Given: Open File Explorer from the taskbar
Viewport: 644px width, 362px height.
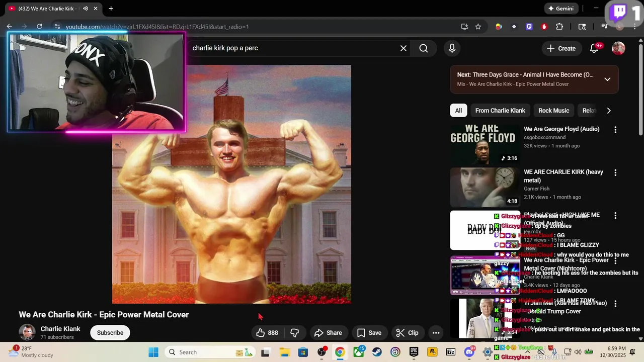Looking at the screenshot, I should tap(284, 352).
